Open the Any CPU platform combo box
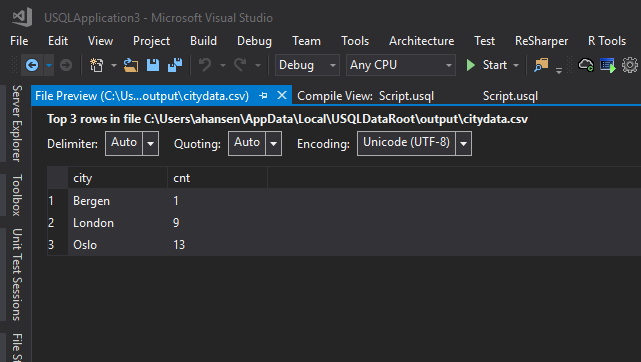641x362 pixels. 401,65
